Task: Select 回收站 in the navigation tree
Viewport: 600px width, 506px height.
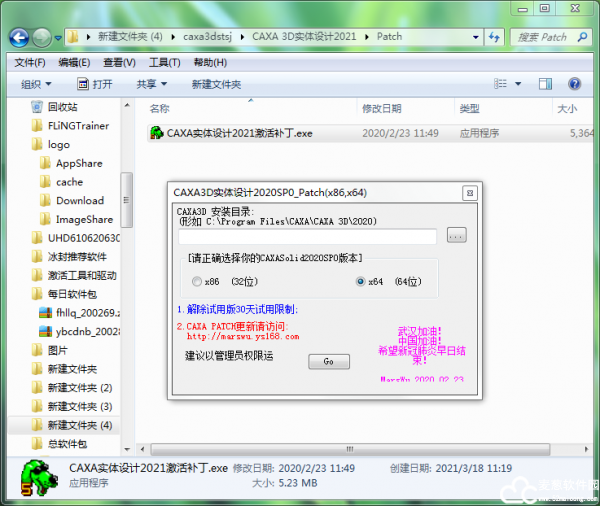Action: 63,107
